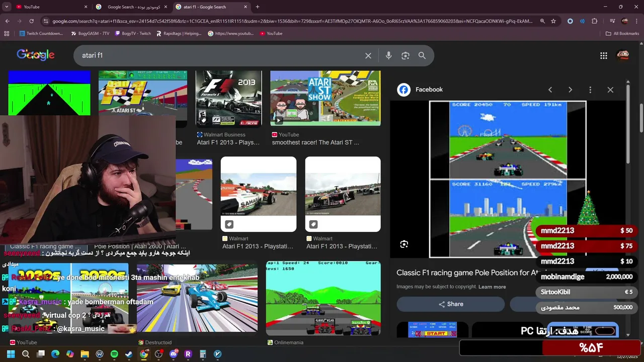Click the Share button in preview
The width and height of the screenshot is (644, 362).
450,304
